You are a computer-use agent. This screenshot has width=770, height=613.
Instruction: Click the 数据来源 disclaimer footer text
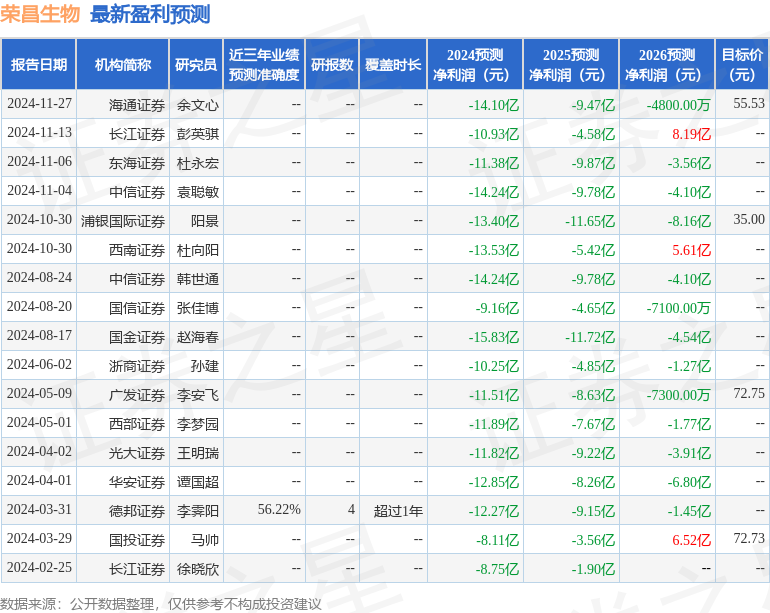coord(161,604)
